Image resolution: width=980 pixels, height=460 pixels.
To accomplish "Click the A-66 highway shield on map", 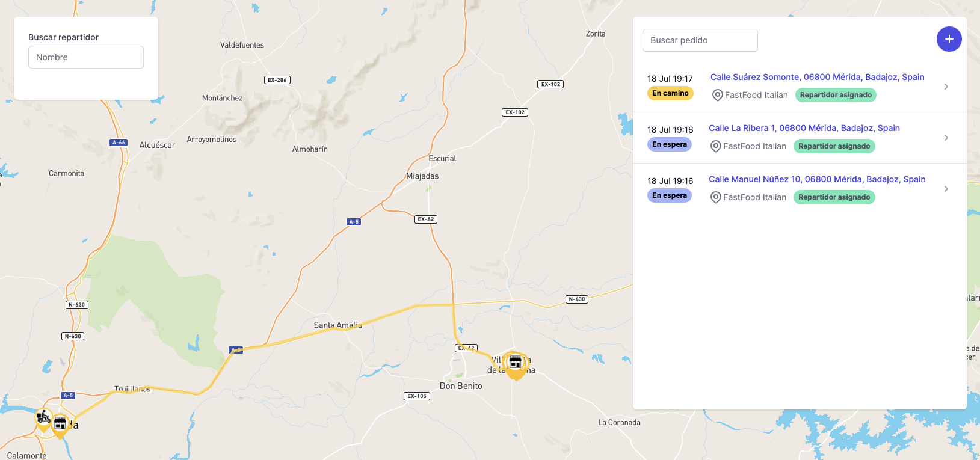I will 119,143.
